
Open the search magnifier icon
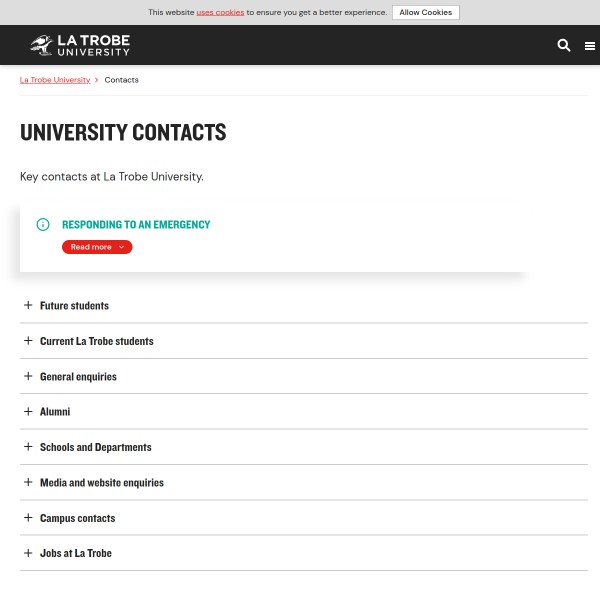tap(563, 45)
